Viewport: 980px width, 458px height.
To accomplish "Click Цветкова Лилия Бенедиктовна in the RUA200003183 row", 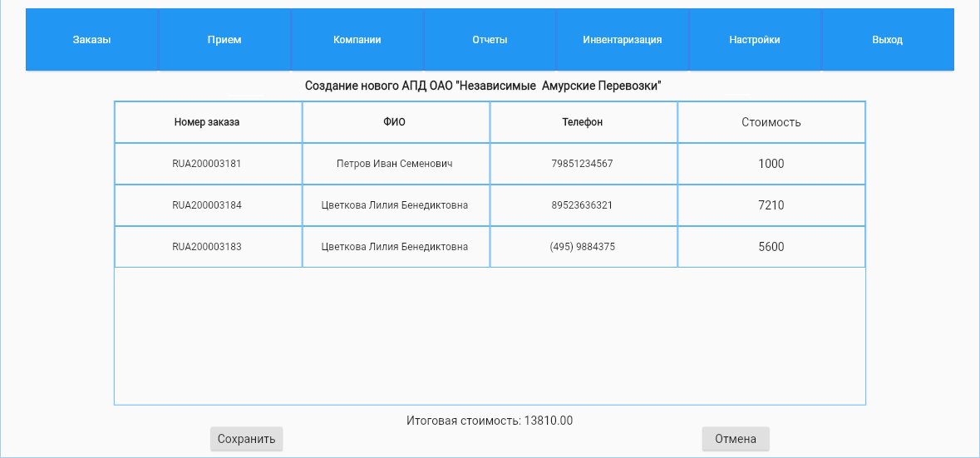I will click(x=394, y=246).
